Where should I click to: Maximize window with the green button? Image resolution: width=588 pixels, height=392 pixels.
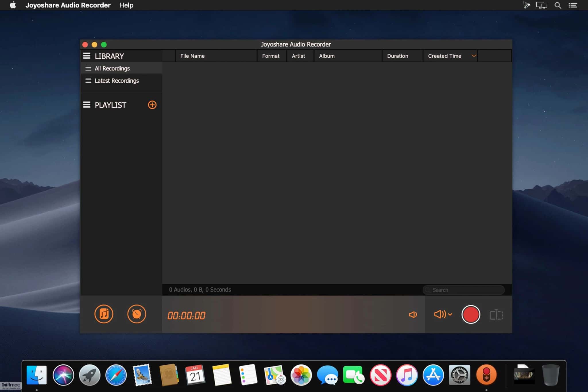(x=104, y=45)
